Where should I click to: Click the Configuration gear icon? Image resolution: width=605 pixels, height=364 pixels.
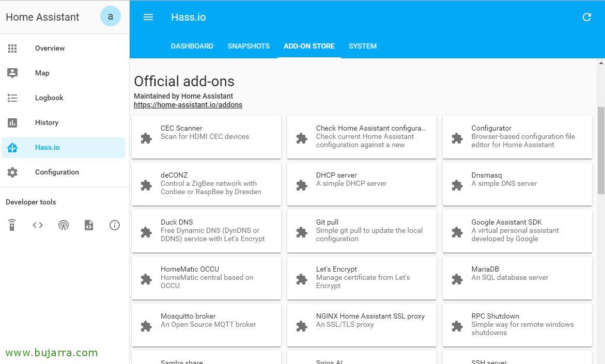tap(12, 172)
